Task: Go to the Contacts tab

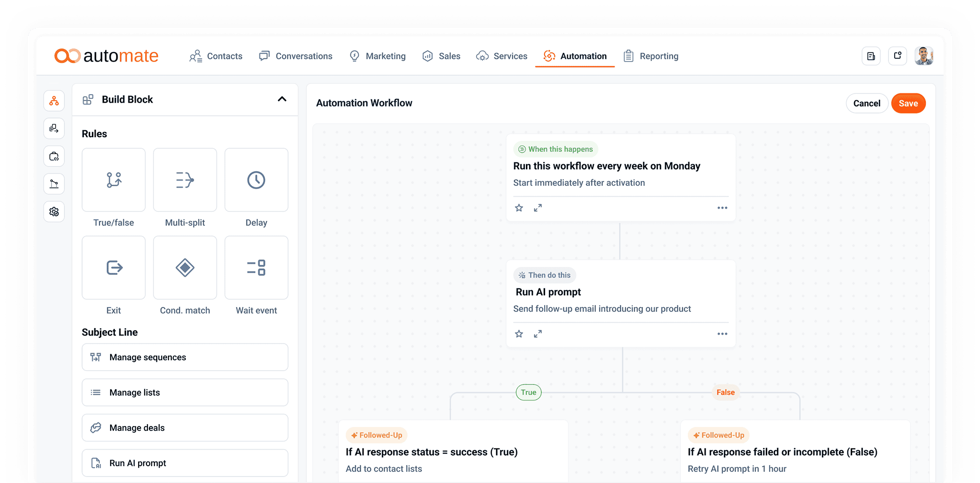Action: tap(216, 56)
